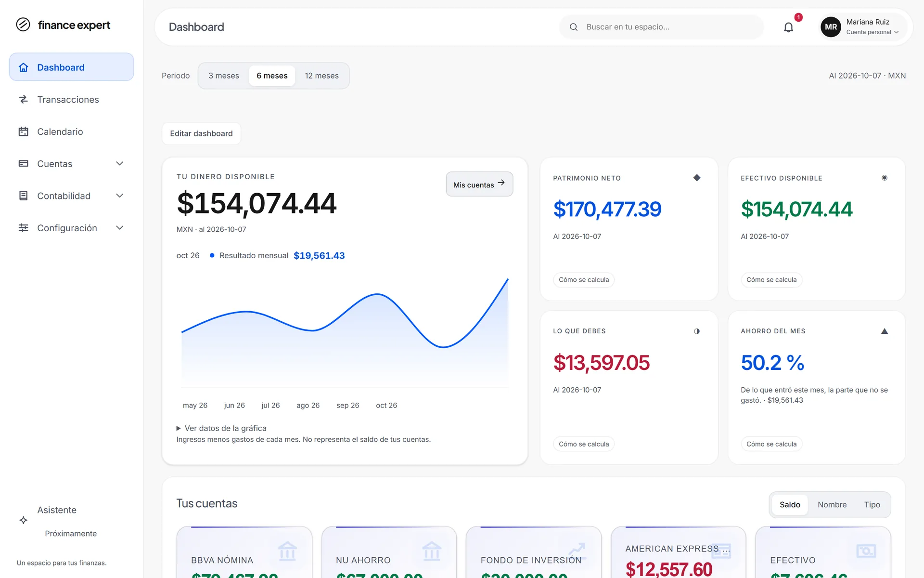Click Cómo se calcula under Patrimonio Neto
The width and height of the screenshot is (924, 578).
click(x=584, y=280)
